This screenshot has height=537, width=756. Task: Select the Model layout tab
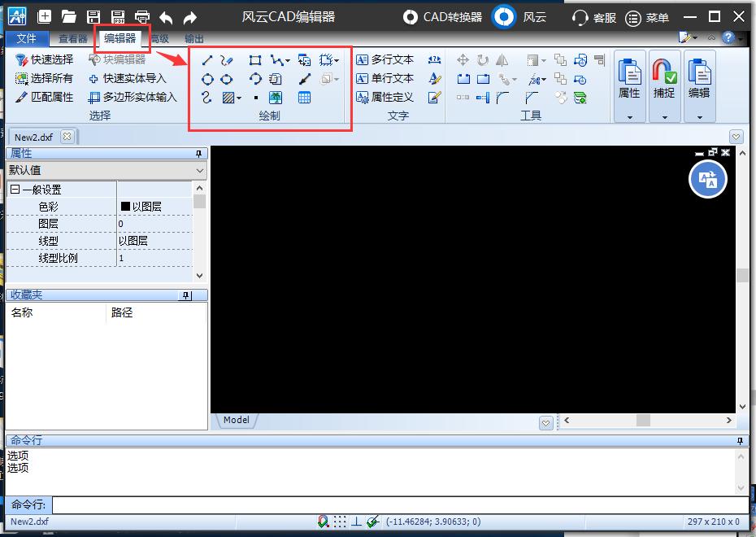(237, 420)
